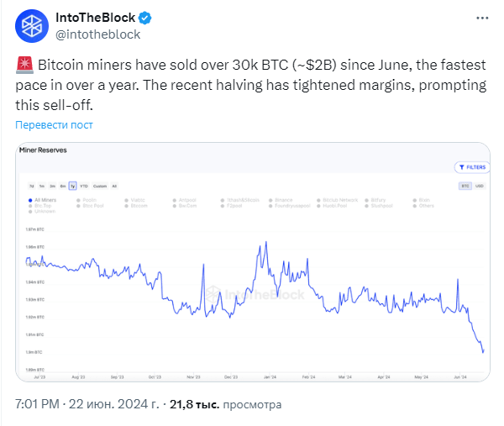
Task: Open the three-dot more options menu
Action: 482,18
